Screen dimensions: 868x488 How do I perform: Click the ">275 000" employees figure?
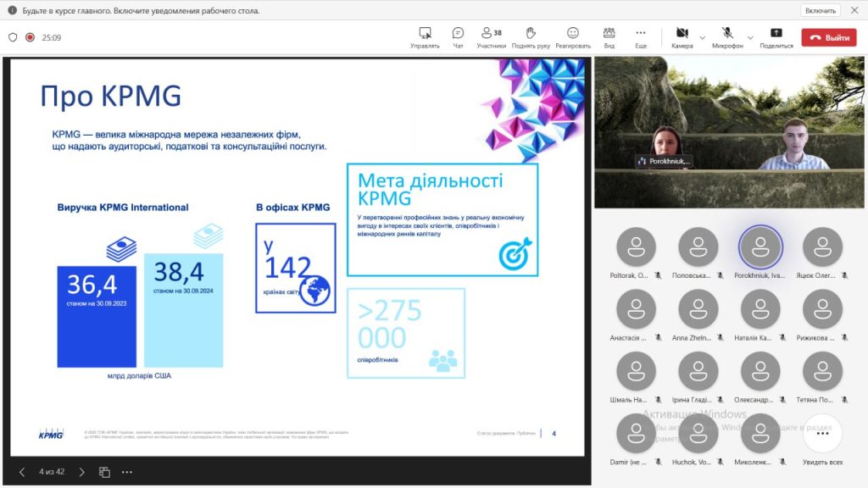tap(390, 324)
